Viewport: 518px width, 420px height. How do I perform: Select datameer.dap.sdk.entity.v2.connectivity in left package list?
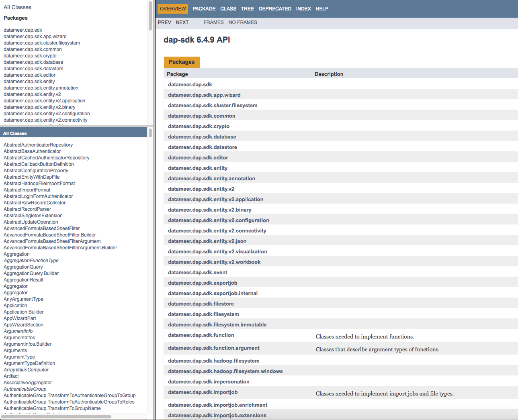[x=45, y=120]
